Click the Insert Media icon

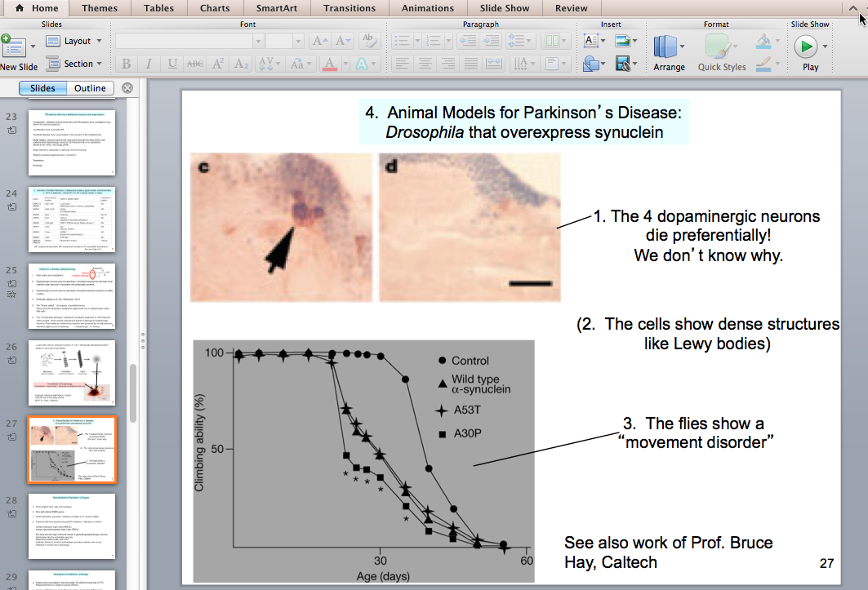625,63
